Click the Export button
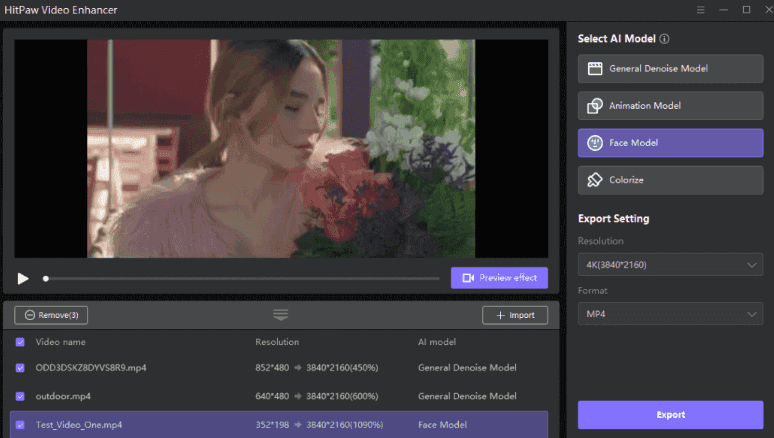Screen dimensions: 774x438 tap(670, 415)
